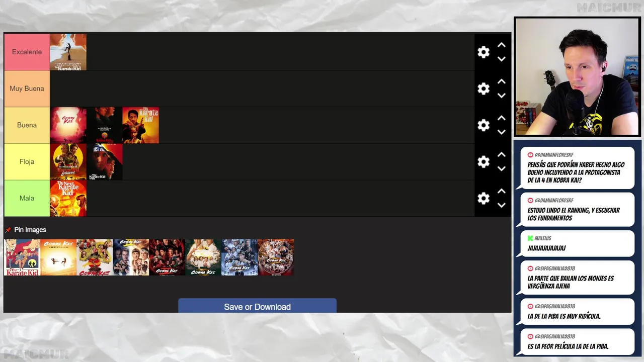This screenshot has height=362, width=644.
Task: Click the Pin Images label
Action: tap(30, 230)
